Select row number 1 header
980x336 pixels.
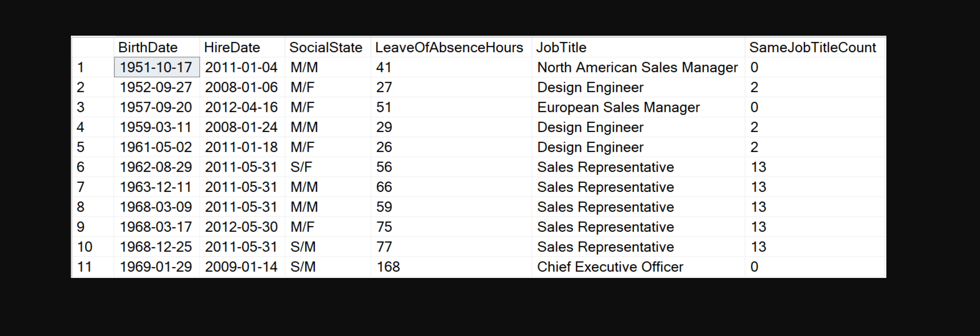point(93,68)
